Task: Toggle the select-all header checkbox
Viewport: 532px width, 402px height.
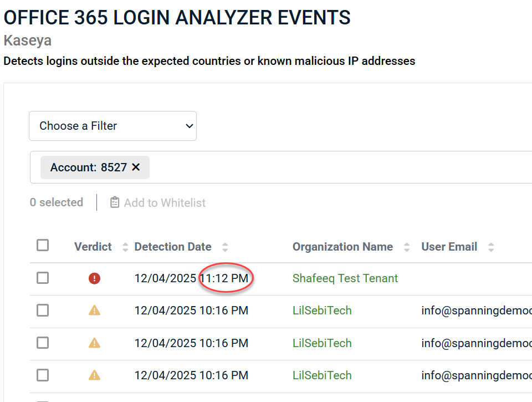Action: (43, 245)
